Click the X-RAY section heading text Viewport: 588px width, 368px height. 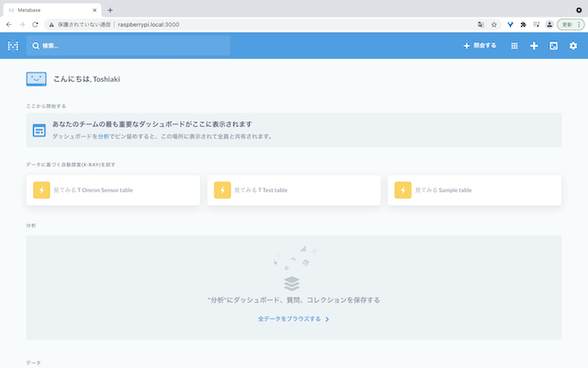pos(71,165)
